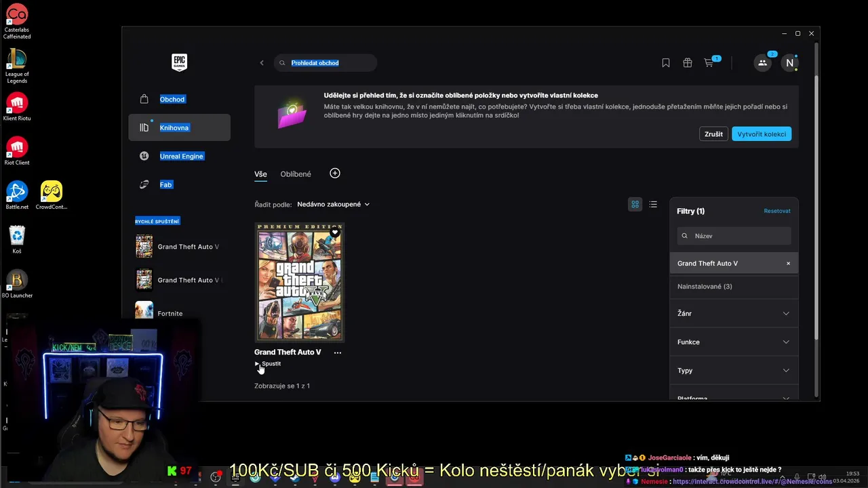This screenshot has width=868, height=488.
Task: Switch to the Vše tab
Action: point(260,174)
